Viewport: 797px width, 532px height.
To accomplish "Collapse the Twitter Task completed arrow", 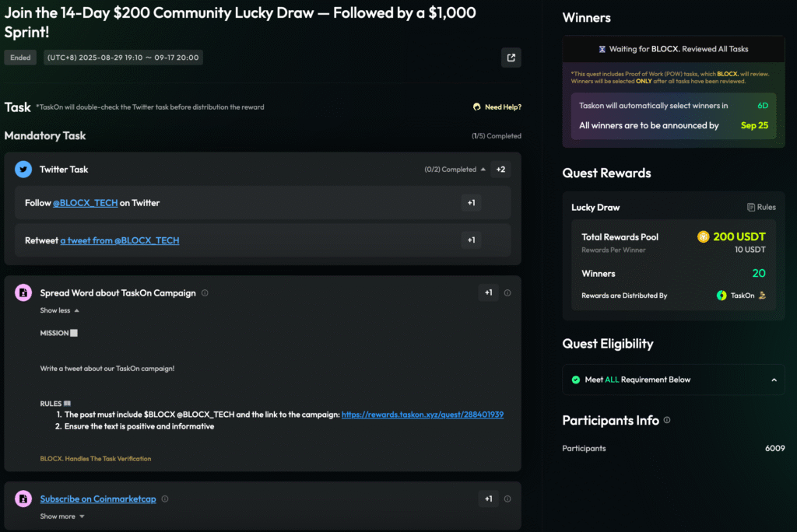I will 483,170.
